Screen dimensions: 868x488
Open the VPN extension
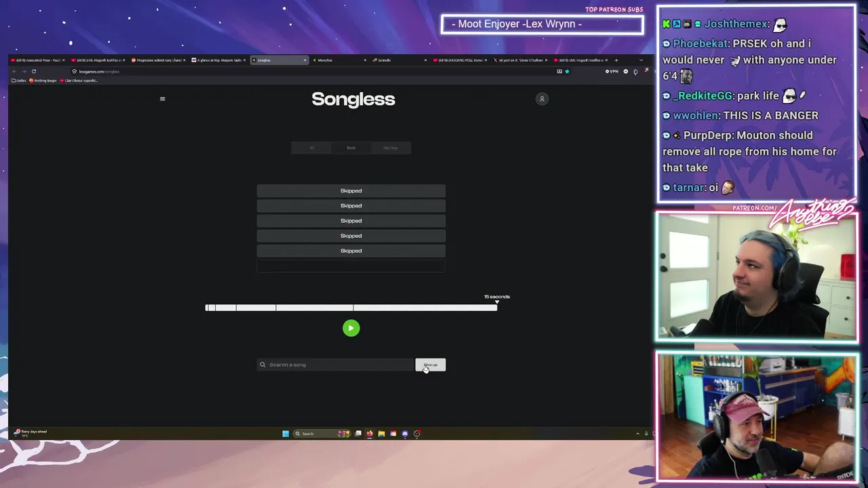pos(612,71)
